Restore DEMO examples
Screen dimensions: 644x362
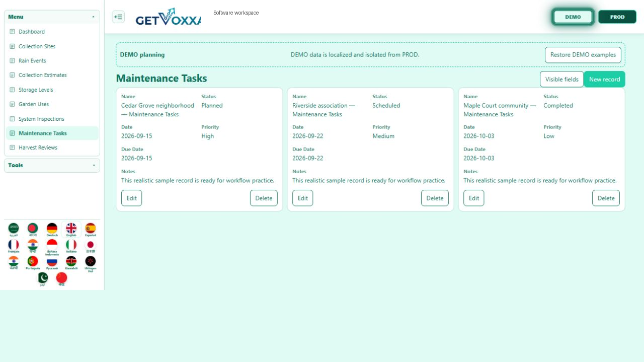coord(583,55)
